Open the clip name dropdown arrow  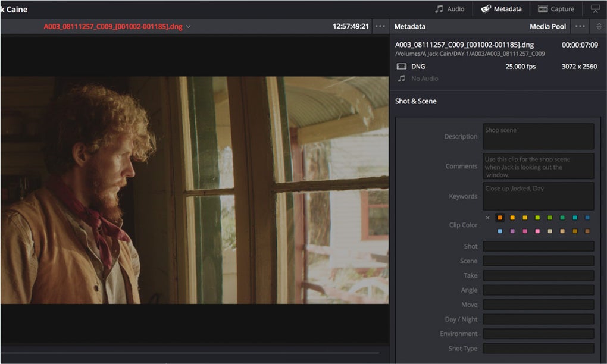187,26
